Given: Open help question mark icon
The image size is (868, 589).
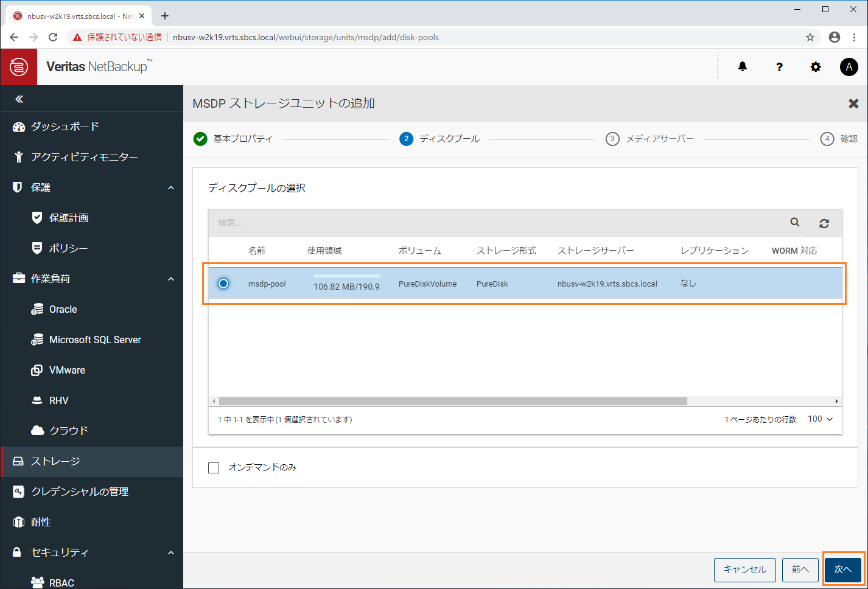Looking at the screenshot, I should (x=779, y=67).
